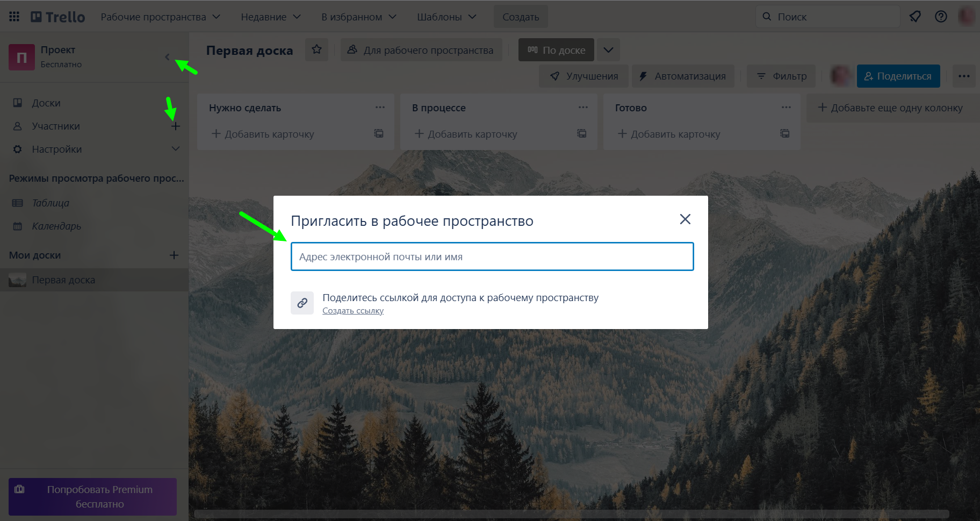Open the apps grid switcher icon
This screenshot has width=980, height=521.
click(15, 17)
